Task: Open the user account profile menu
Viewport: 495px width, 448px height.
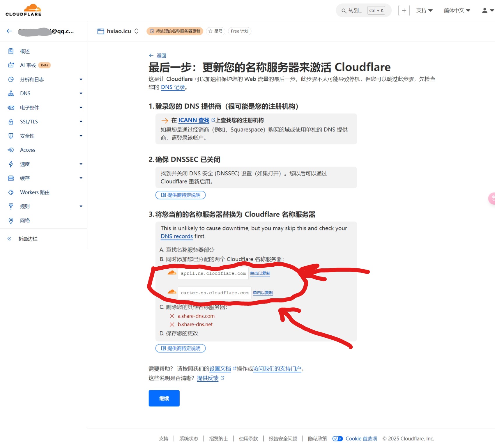Action: click(488, 10)
